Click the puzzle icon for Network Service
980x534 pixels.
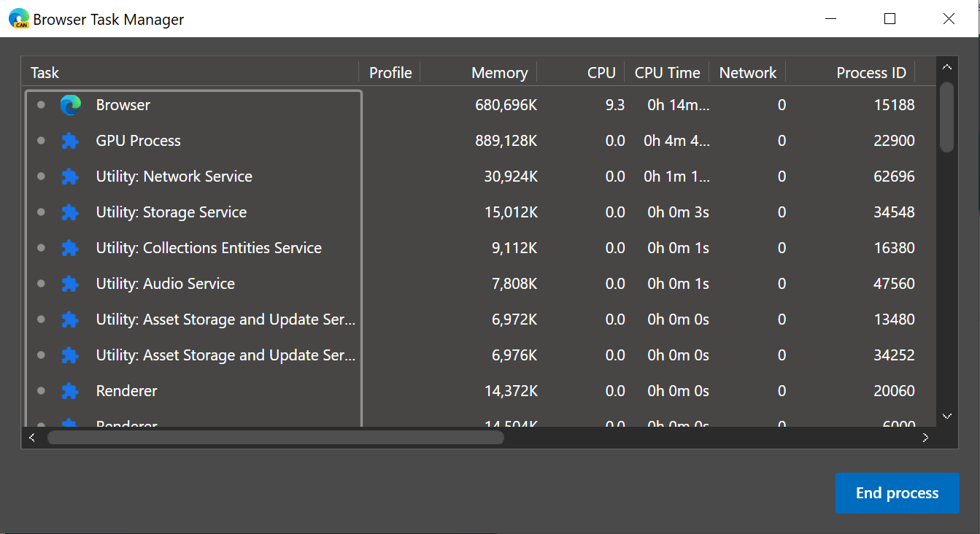pyautogui.click(x=70, y=177)
